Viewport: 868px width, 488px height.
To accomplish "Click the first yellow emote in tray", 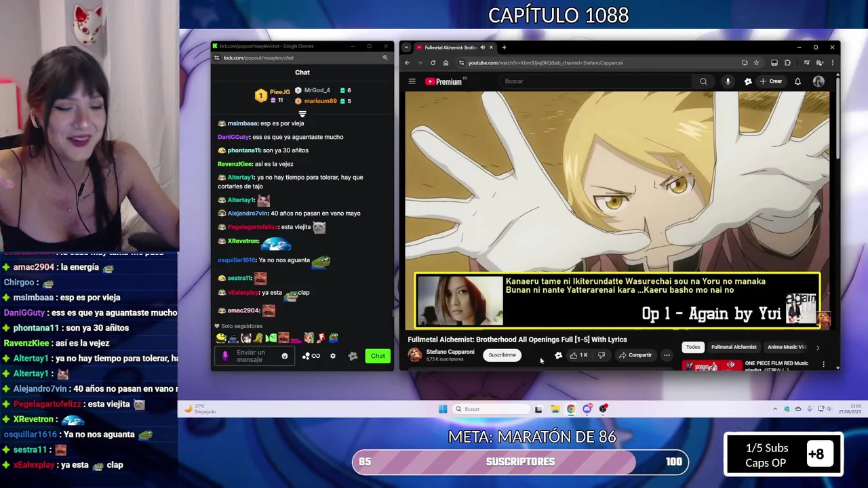I will coord(221,338).
